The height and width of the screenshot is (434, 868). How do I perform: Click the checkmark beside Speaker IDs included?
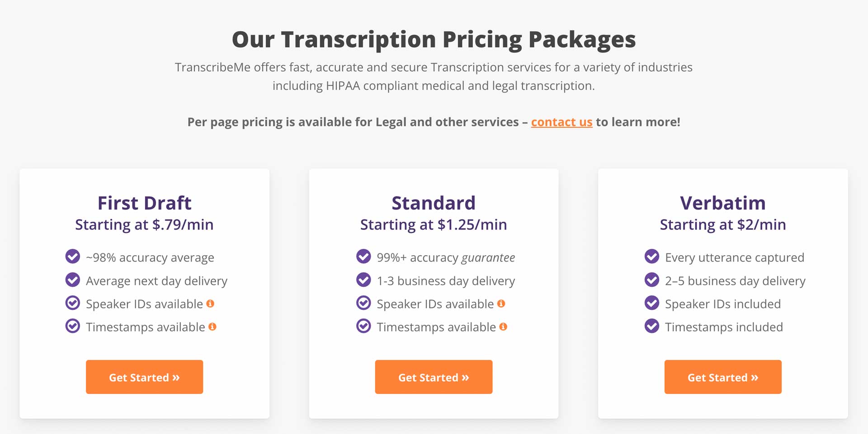651,303
